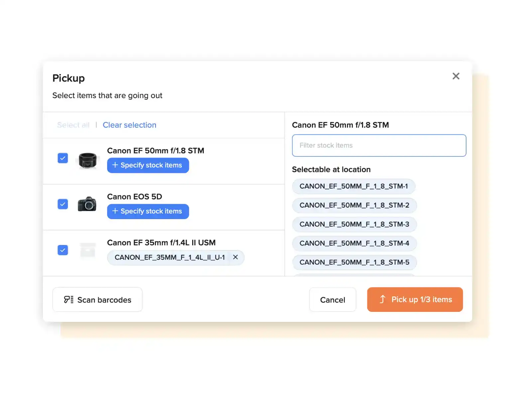Select stock item CANON_EF_50MM_F_1_8_STM-1
The image size is (532, 399).
[x=353, y=187]
